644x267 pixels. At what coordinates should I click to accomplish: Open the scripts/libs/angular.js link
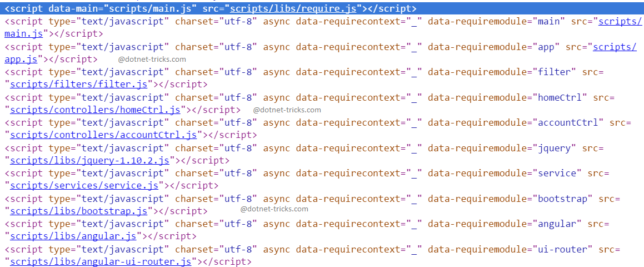73,236
